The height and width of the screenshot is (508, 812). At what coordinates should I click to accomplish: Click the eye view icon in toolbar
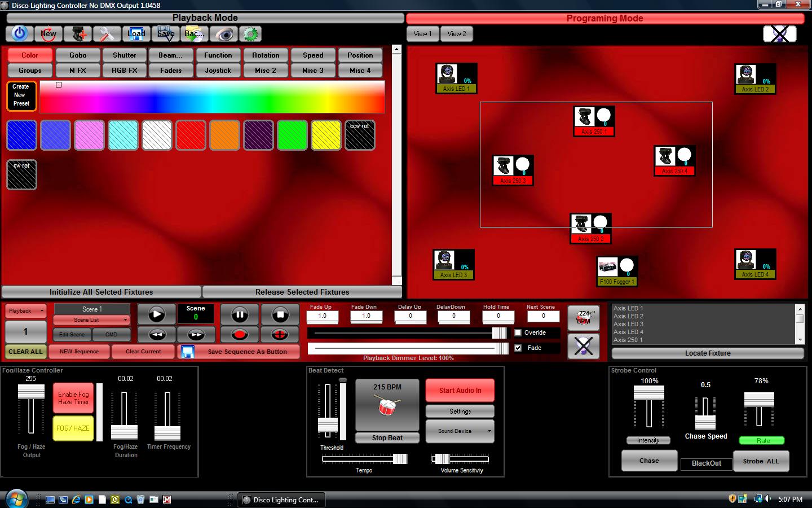pos(224,34)
